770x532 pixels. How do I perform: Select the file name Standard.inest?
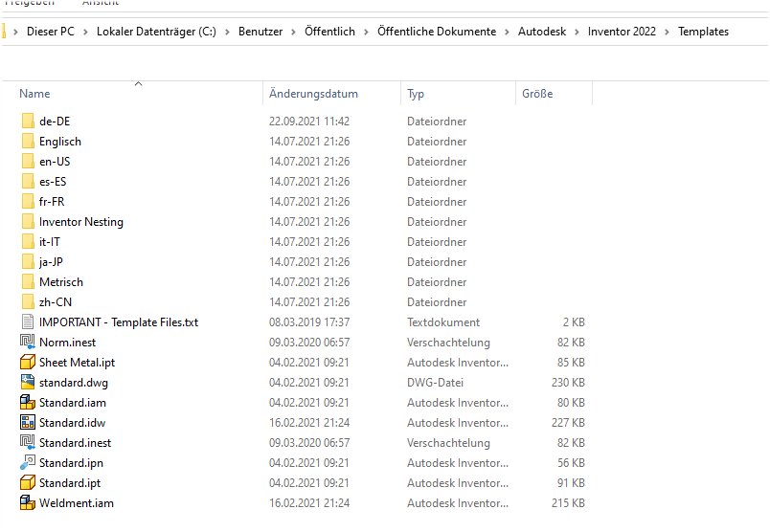[75, 443]
